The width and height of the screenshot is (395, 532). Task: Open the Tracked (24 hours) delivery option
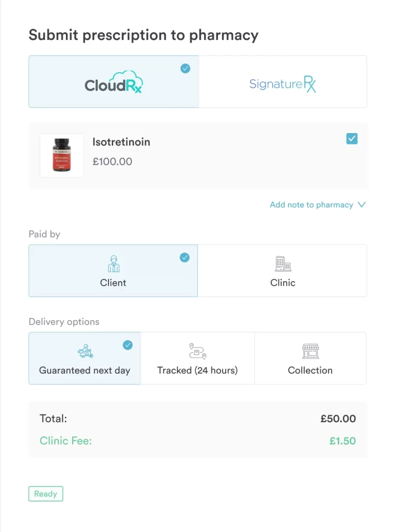197,358
